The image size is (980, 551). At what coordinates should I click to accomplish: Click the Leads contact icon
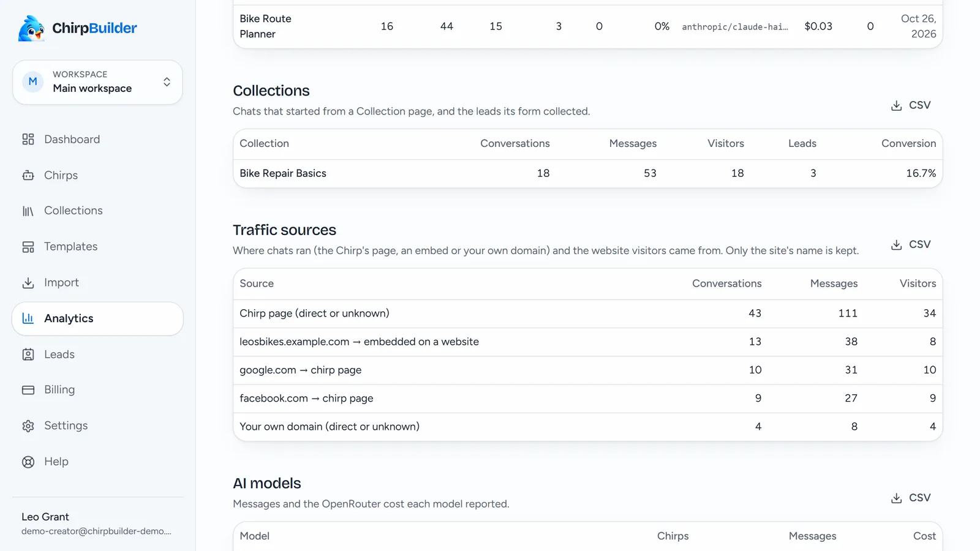(28, 354)
